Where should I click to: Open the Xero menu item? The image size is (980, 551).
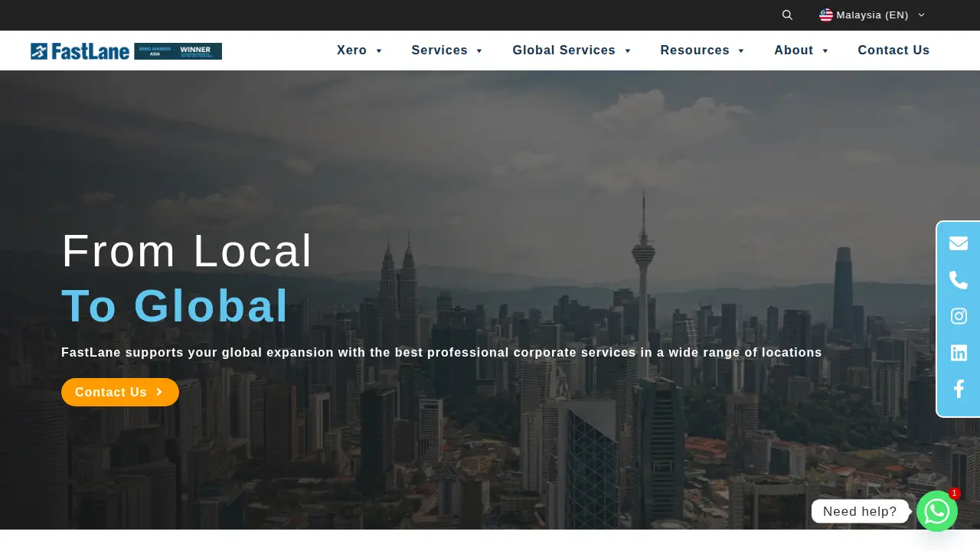click(351, 51)
